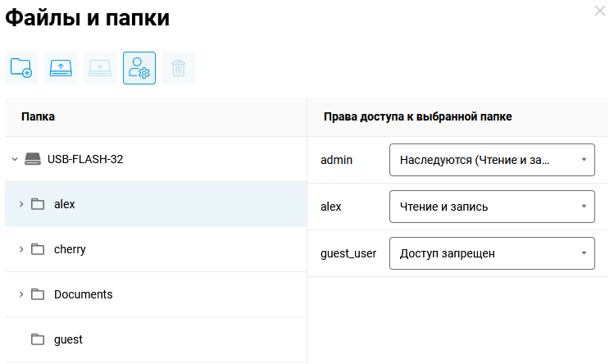Click the USB-FLASH-32 drive icon
614x364 pixels.
(32, 159)
